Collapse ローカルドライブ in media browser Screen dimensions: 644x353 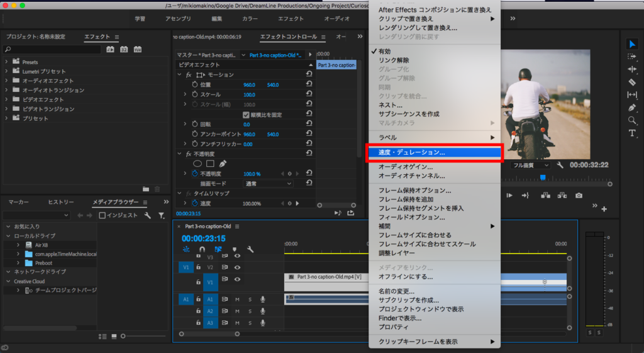pos(8,236)
